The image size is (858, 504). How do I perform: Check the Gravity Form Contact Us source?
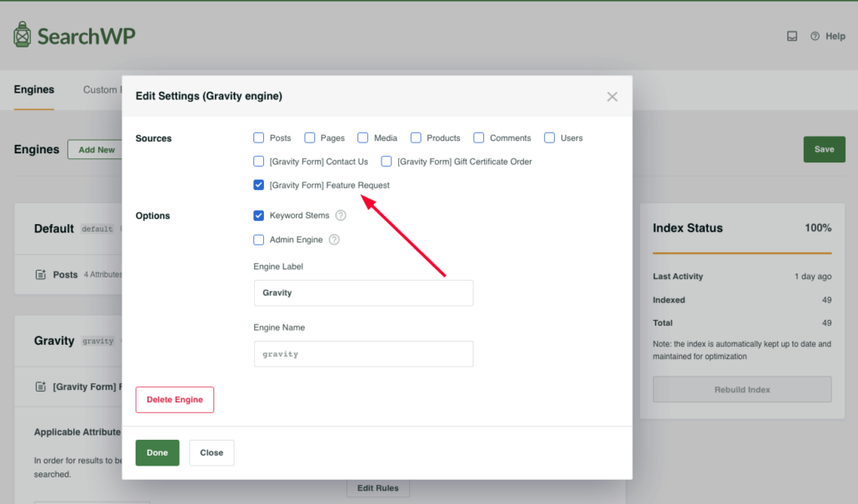tap(258, 162)
